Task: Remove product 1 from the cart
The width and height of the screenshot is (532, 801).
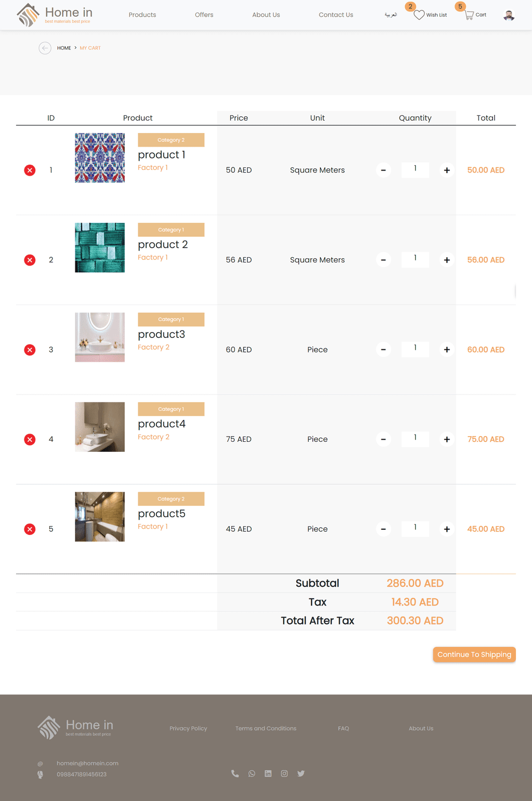Action: pos(30,170)
